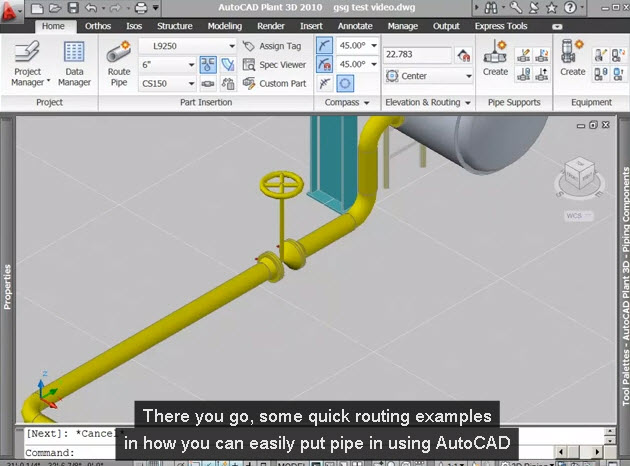Click the wrench tools icon in title bar
630x466 pixels.
pos(515,8)
